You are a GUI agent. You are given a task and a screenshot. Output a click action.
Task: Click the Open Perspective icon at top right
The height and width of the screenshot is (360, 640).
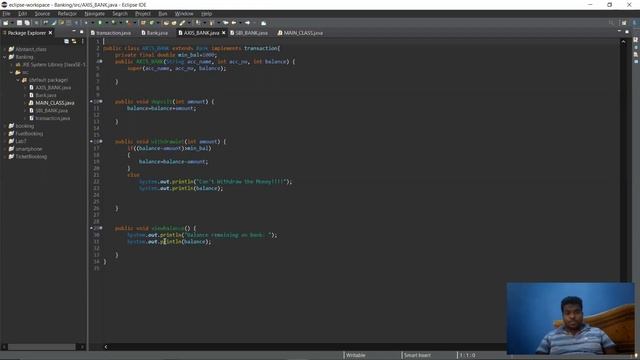tap(624, 23)
